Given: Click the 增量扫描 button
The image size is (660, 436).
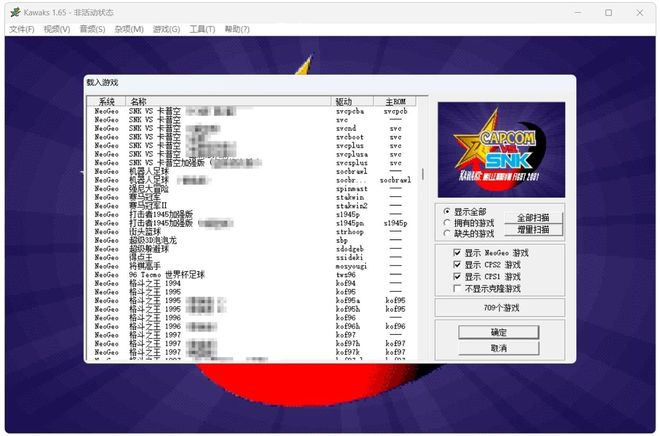Looking at the screenshot, I should (533, 230).
